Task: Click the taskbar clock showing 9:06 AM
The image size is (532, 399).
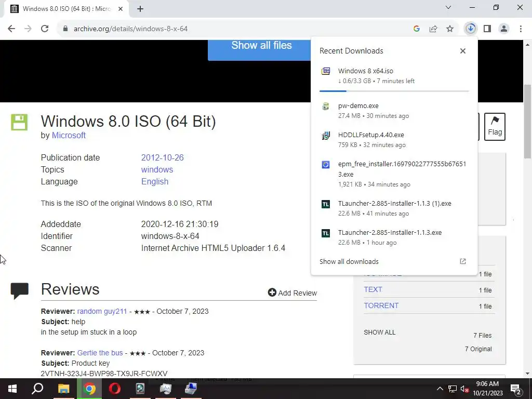Action: (x=487, y=389)
